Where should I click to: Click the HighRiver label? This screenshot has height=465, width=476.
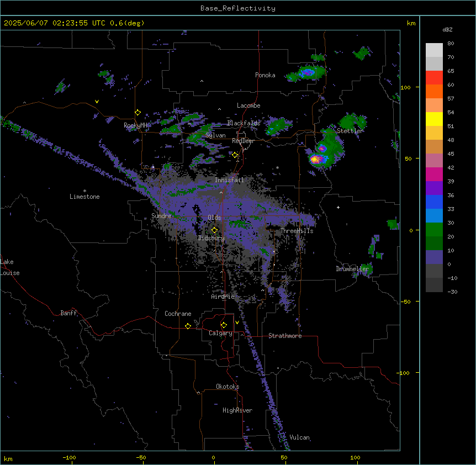click(x=237, y=410)
